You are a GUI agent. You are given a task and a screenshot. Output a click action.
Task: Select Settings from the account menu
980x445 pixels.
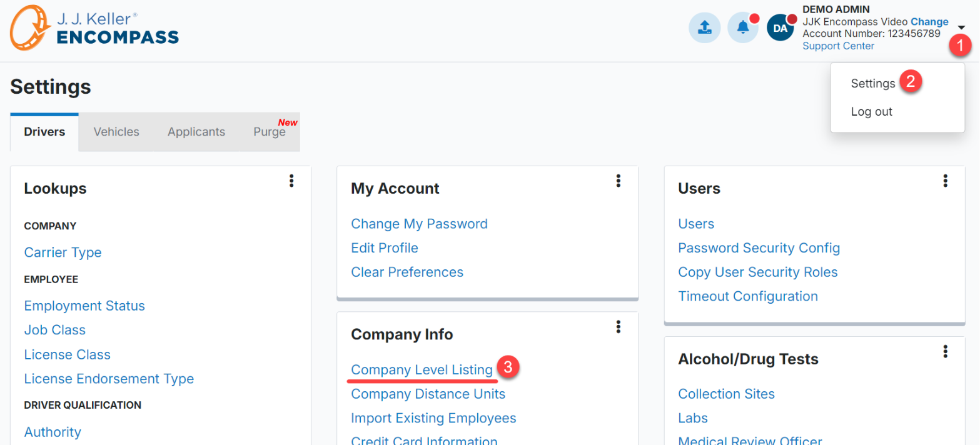873,83
